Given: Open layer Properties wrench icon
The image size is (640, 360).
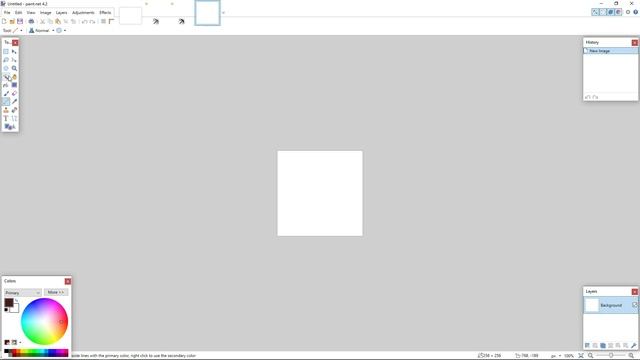Looking at the screenshot, I should point(633,345).
